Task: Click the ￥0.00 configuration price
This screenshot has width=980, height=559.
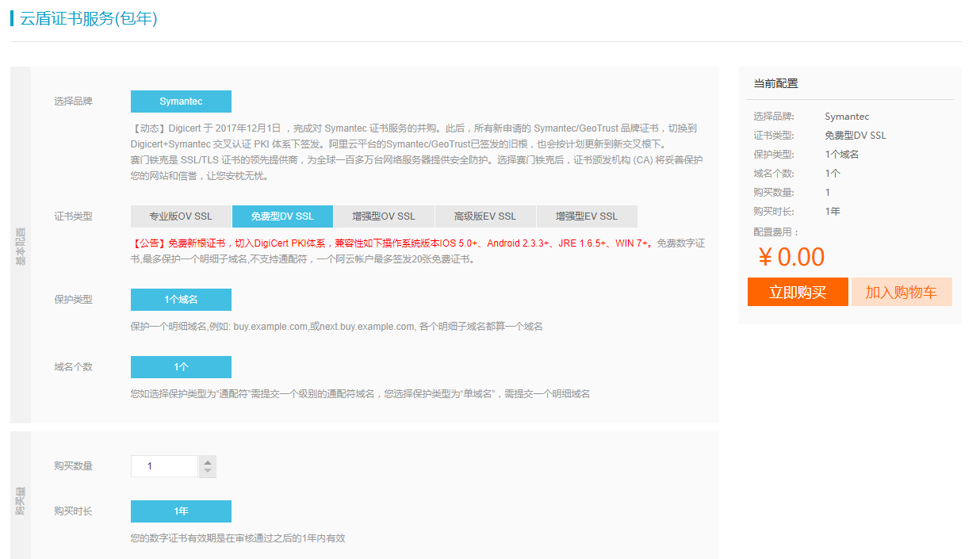Action: pos(791,257)
